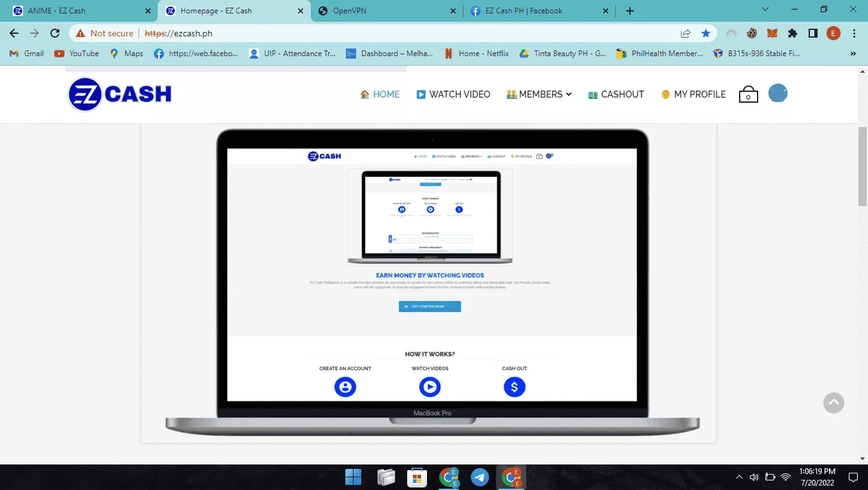The width and height of the screenshot is (868, 490).
Task: Open the HOME nav link
Action: coord(380,94)
